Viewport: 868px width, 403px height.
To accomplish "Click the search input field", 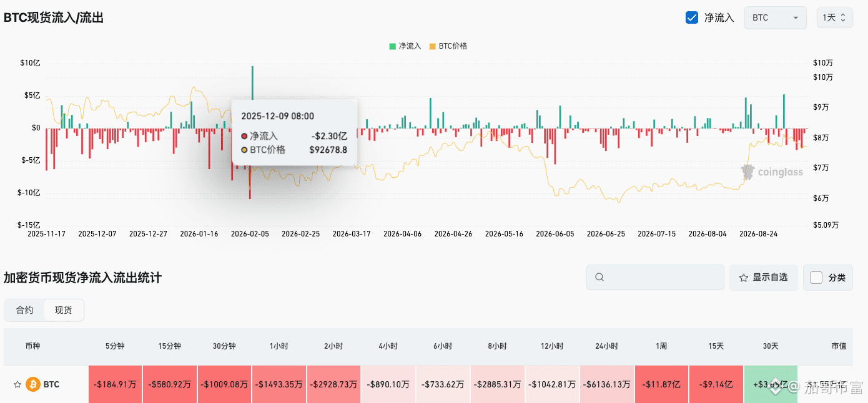I will pyautogui.click(x=654, y=277).
